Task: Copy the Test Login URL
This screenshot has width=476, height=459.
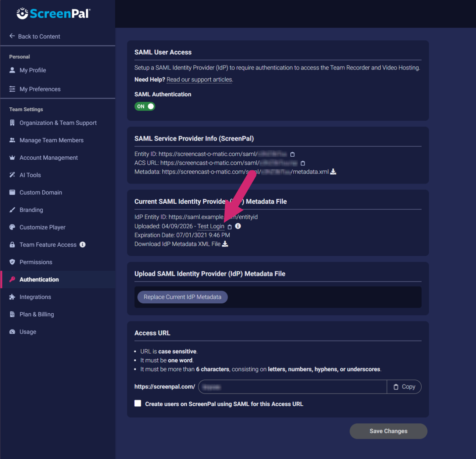Action: (x=230, y=227)
